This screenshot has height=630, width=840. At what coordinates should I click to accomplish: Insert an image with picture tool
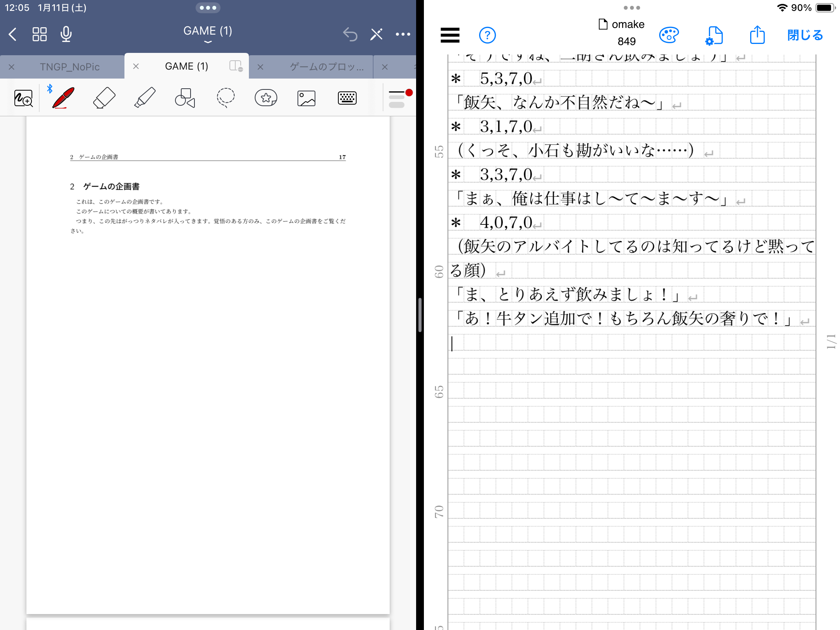tap(306, 98)
